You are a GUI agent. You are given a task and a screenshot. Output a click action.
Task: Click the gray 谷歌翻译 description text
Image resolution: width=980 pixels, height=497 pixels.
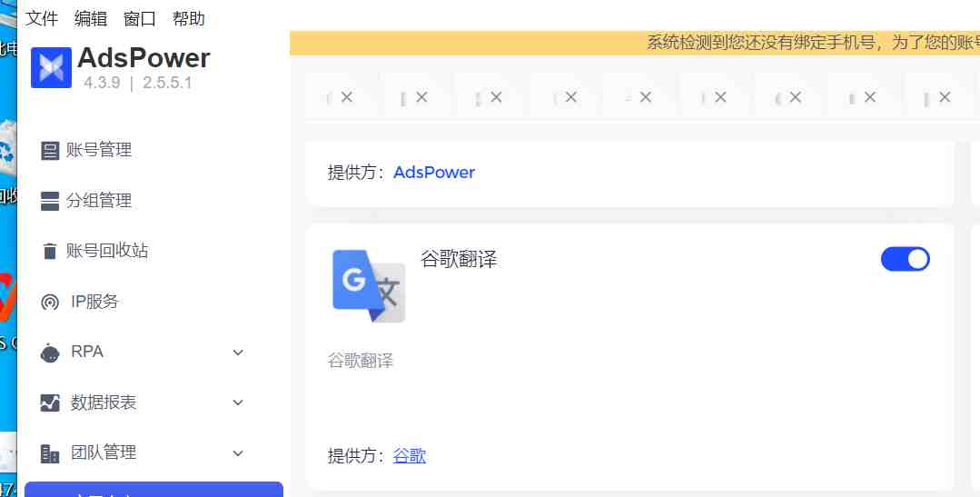pos(361,361)
